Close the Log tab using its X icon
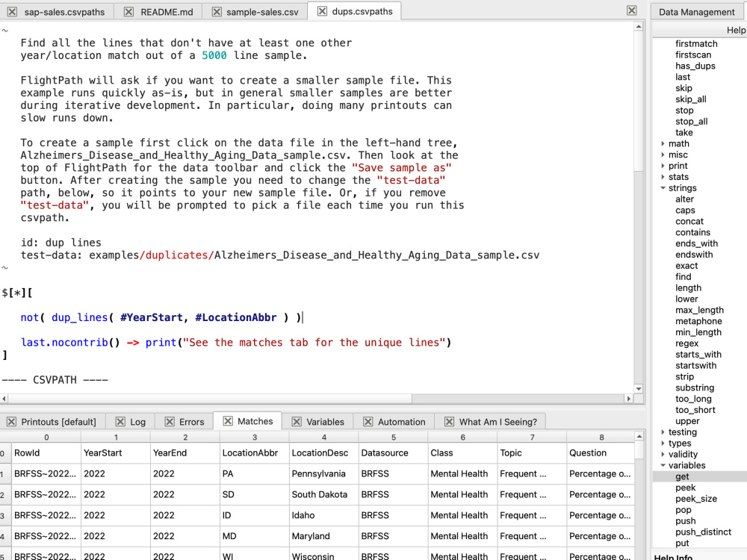 coord(120,421)
